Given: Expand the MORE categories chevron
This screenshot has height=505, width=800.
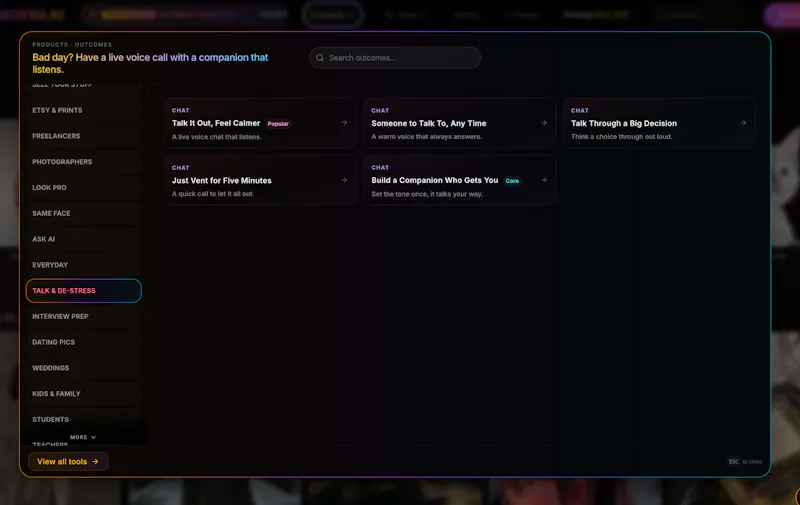Looking at the screenshot, I should (83, 437).
